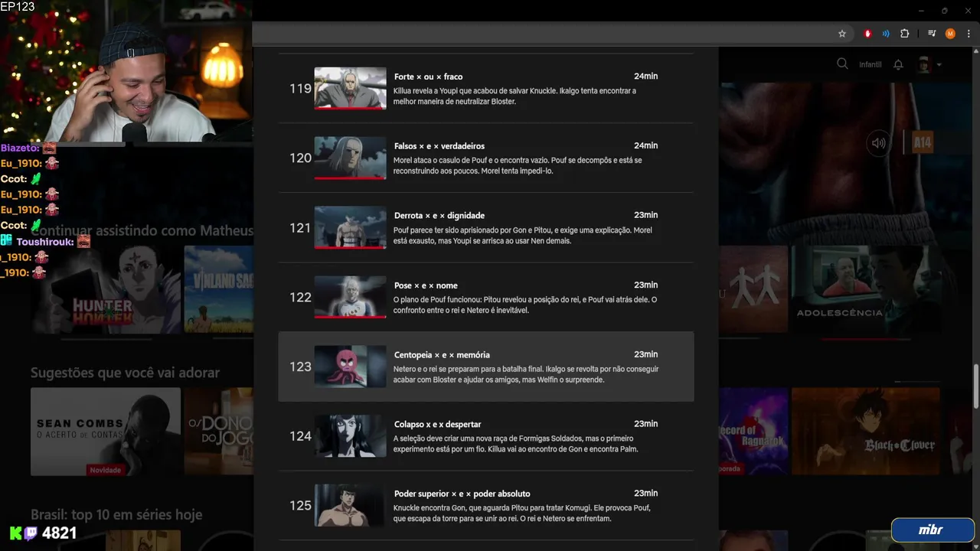Open Netflix notifications bell

899,64
